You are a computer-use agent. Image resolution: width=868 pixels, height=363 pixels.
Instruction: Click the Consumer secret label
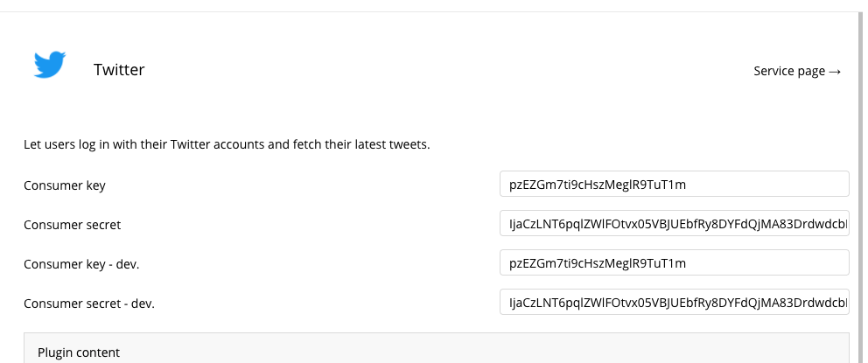click(73, 225)
